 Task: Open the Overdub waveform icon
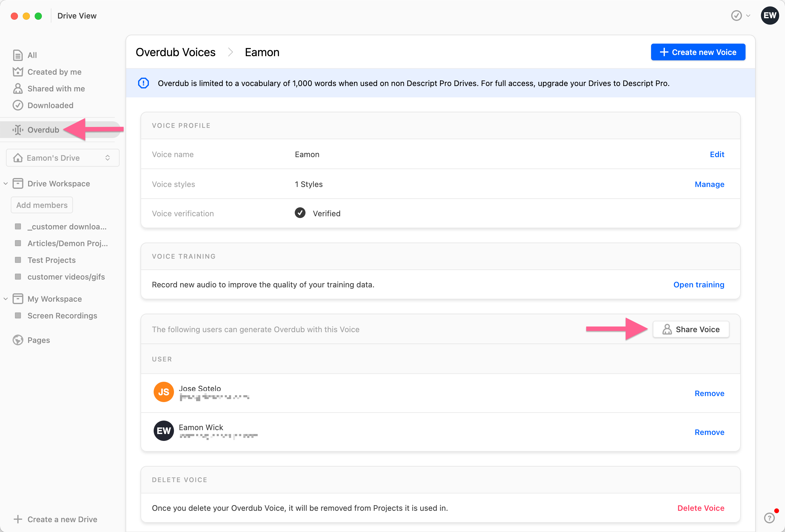18,130
